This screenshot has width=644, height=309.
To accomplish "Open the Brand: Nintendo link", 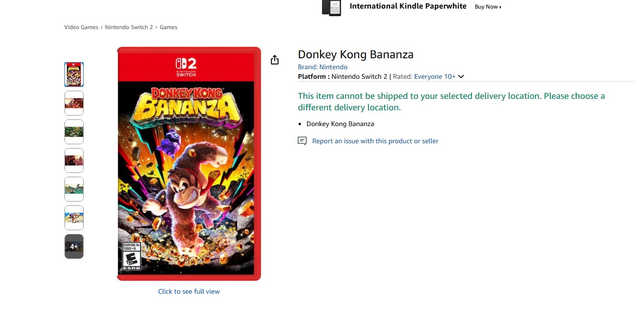I will (322, 67).
